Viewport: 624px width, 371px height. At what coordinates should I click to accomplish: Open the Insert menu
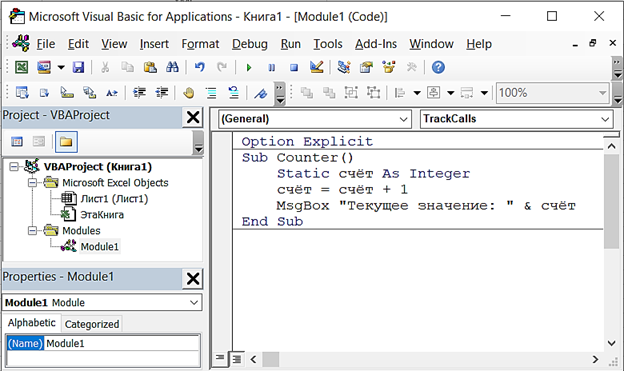click(x=154, y=44)
